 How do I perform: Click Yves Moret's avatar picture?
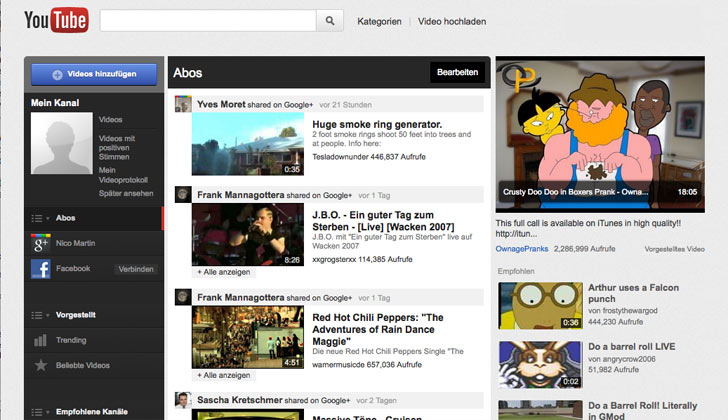[x=183, y=104]
